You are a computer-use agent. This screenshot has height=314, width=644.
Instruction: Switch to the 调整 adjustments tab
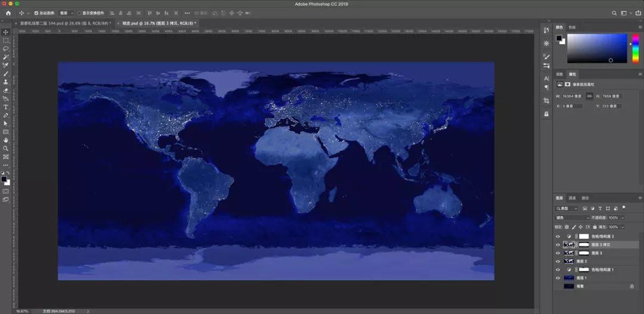pos(559,74)
